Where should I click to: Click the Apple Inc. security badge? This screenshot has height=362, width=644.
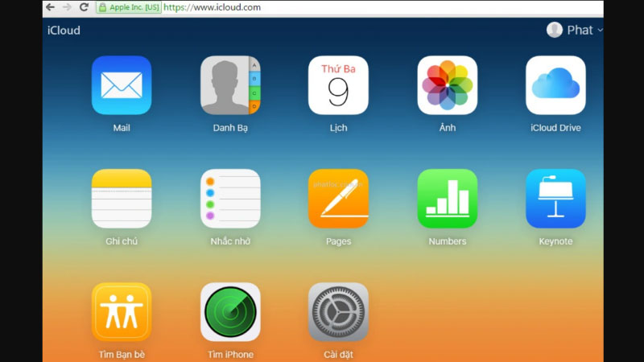(x=129, y=7)
